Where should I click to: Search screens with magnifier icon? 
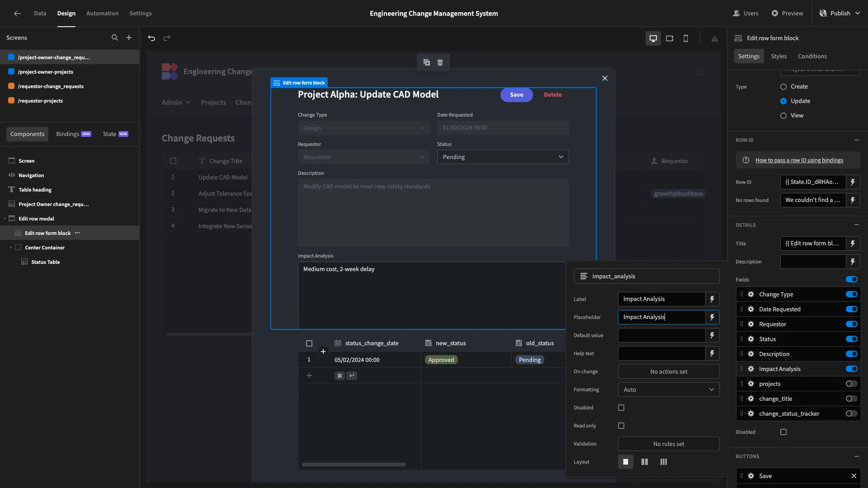[x=115, y=38]
